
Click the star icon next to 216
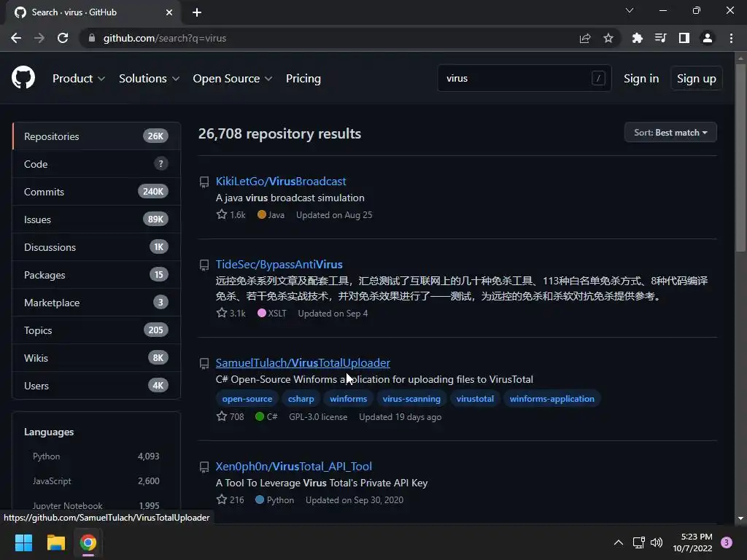pyautogui.click(x=222, y=499)
